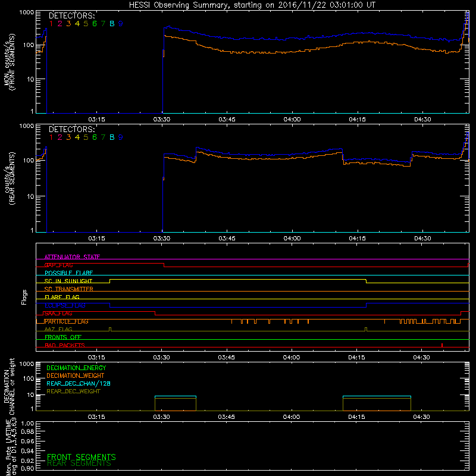Click the AAZ_FLAG blip near 04:17
Screen dimensions: 476x476
(x=366, y=330)
